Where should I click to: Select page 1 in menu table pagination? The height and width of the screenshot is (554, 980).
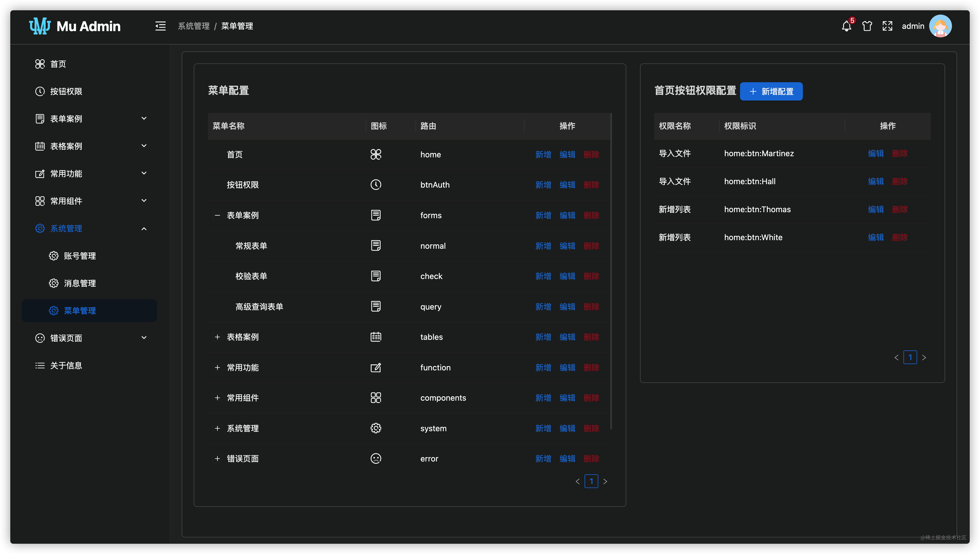click(591, 481)
